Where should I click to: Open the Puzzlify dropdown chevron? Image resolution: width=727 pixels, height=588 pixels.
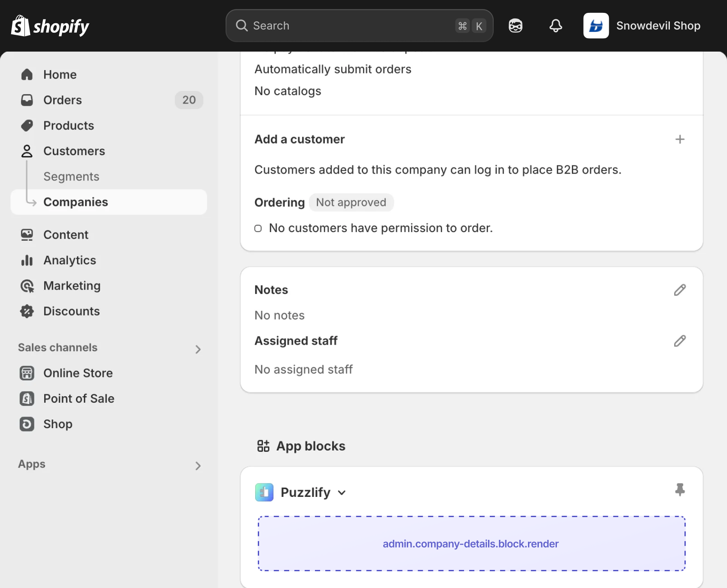pyautogui.click(x=342, y=493)
